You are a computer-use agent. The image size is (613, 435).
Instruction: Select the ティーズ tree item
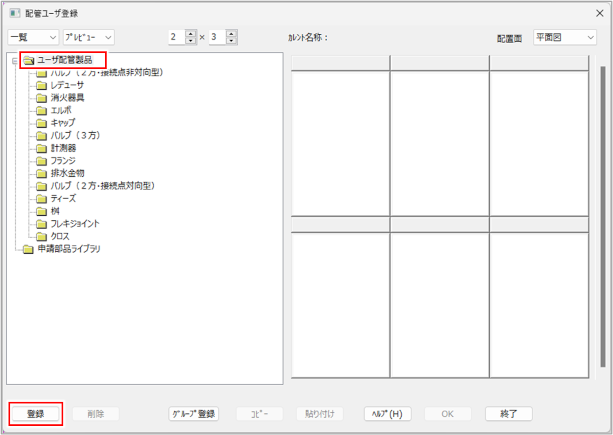[63, 198]
